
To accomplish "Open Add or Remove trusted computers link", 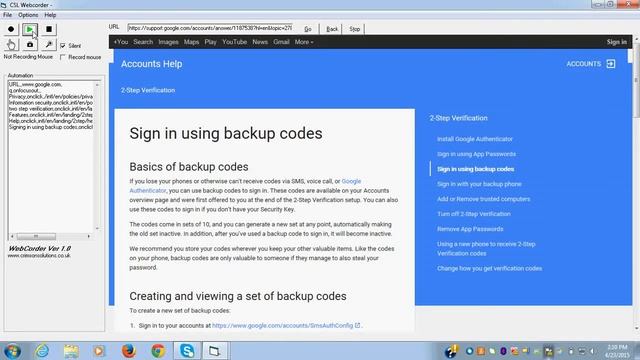I will coord(484,199).
